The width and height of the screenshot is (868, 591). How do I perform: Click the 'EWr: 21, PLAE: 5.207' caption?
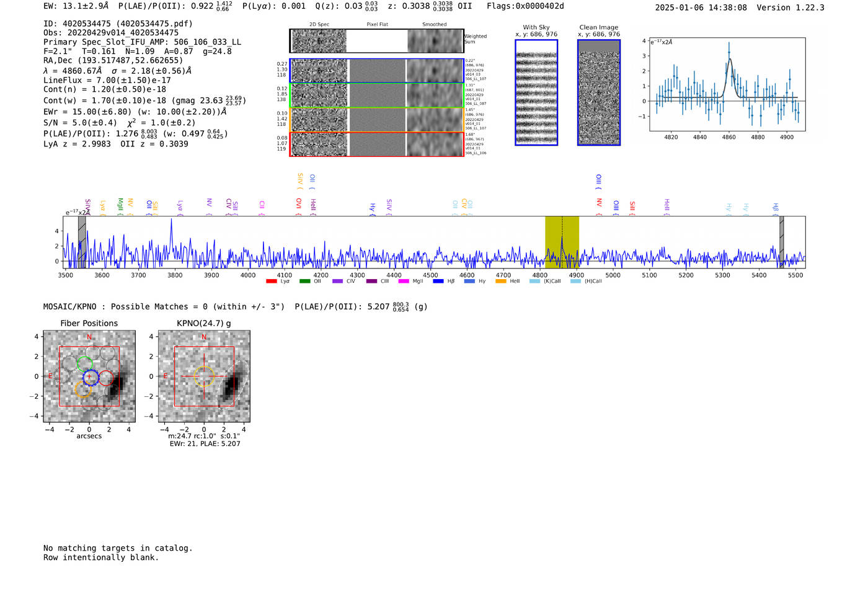(205, 443)
